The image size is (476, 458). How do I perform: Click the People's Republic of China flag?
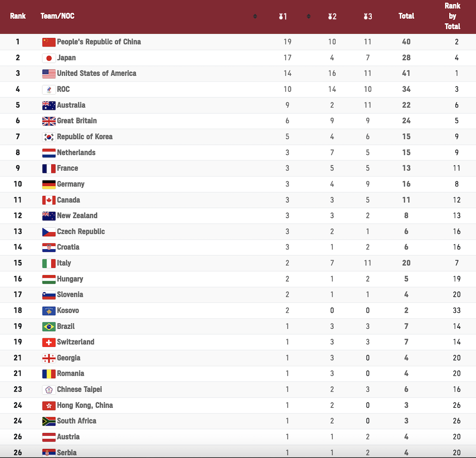(49, 42)
